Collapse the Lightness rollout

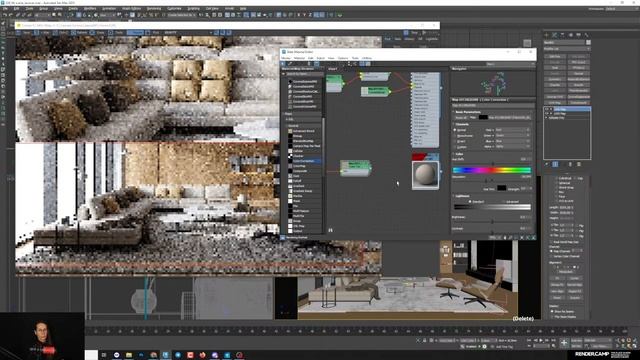coord(453,196)
